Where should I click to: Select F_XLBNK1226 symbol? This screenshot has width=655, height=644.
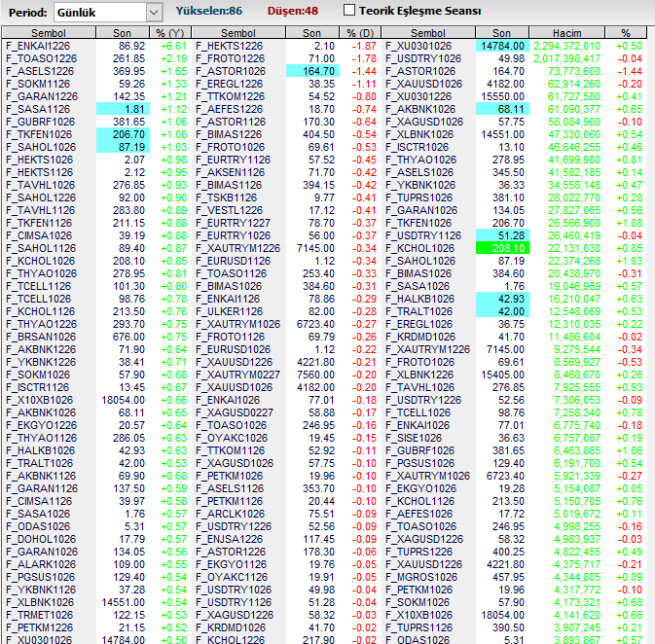pyautogui.click(x=419, y=375)
